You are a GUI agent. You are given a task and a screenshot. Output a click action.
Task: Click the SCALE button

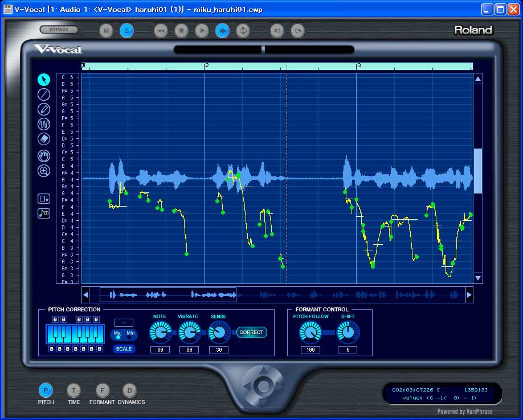tap(124, 349)
